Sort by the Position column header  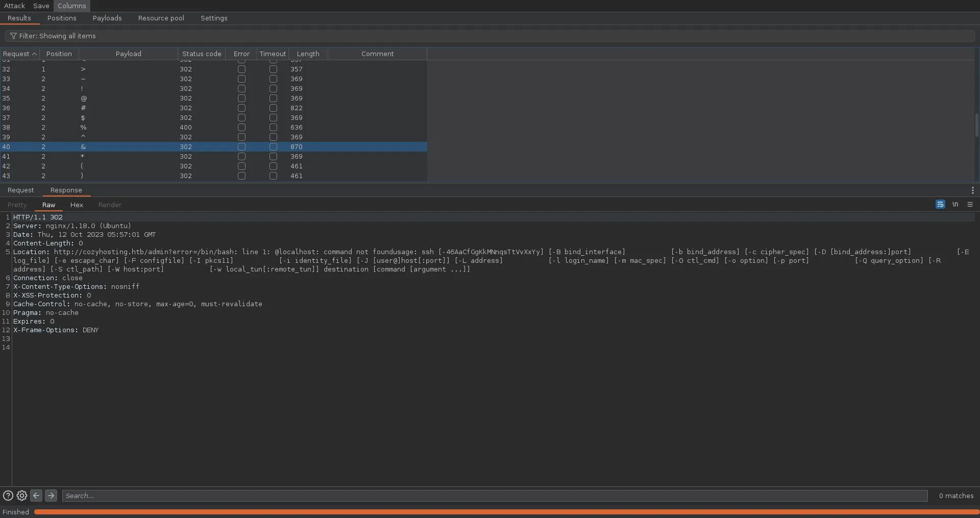(x=59, y=54)
